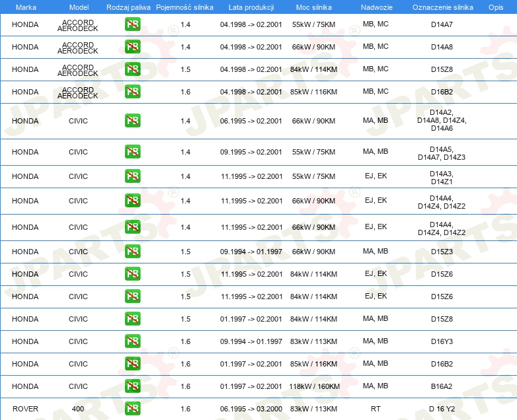Viewport: 517px width, 420px height.
Task: Click the fuel icon in the Civic D14A3 row
Action: 132,176
